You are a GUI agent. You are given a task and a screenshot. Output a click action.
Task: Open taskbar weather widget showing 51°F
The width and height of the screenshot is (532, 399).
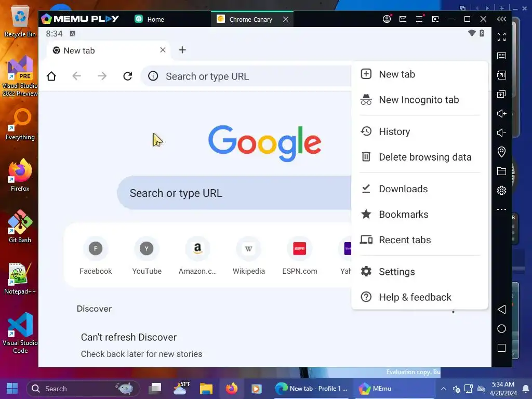181,389
